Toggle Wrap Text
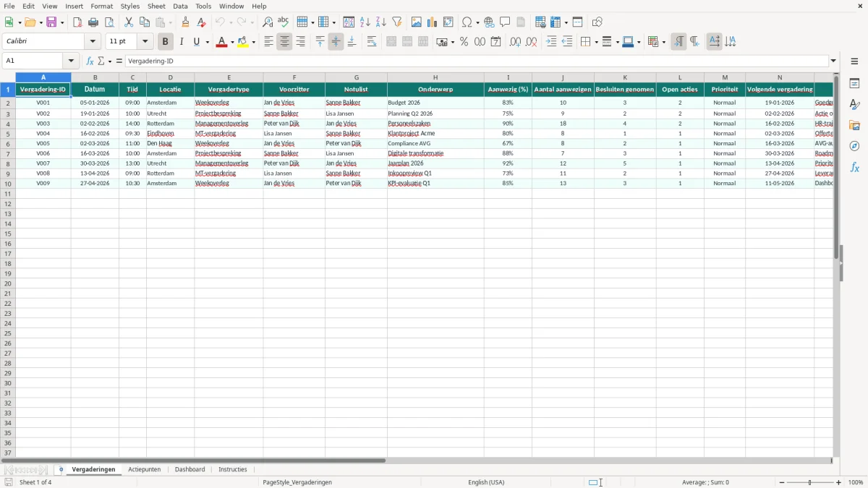This screenshot has width=868, height=488. pos(372,42)
